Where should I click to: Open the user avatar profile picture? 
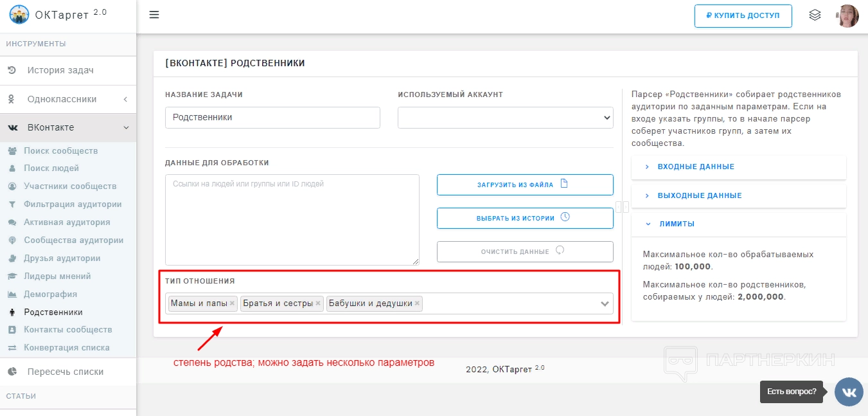[848, 16]
